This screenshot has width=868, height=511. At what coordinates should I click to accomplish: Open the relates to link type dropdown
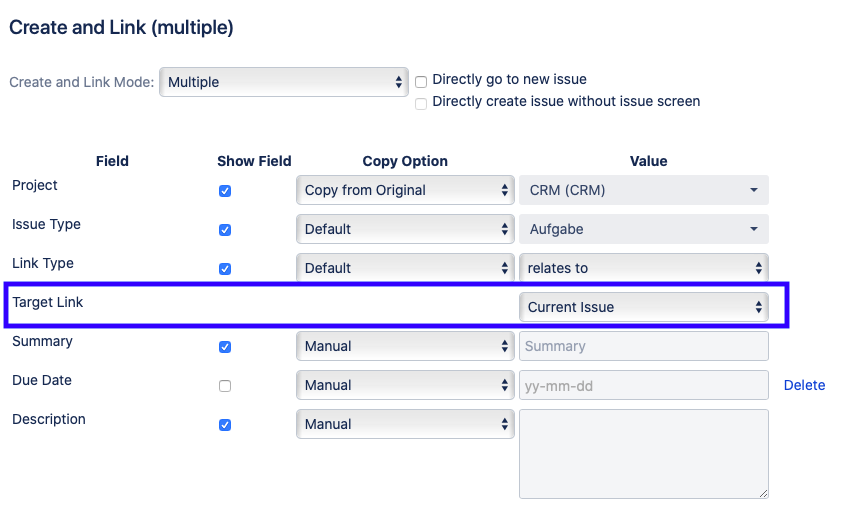[x=643, y=268]
